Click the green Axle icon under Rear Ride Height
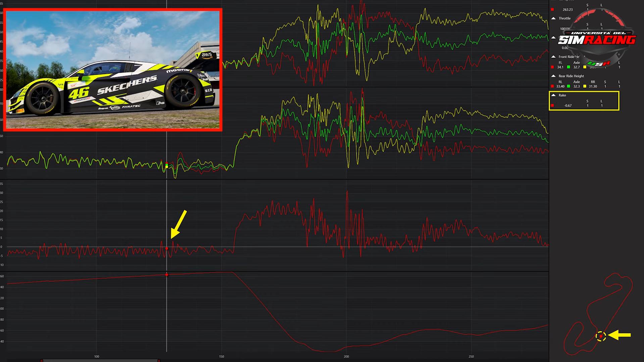 click(568, 86)
